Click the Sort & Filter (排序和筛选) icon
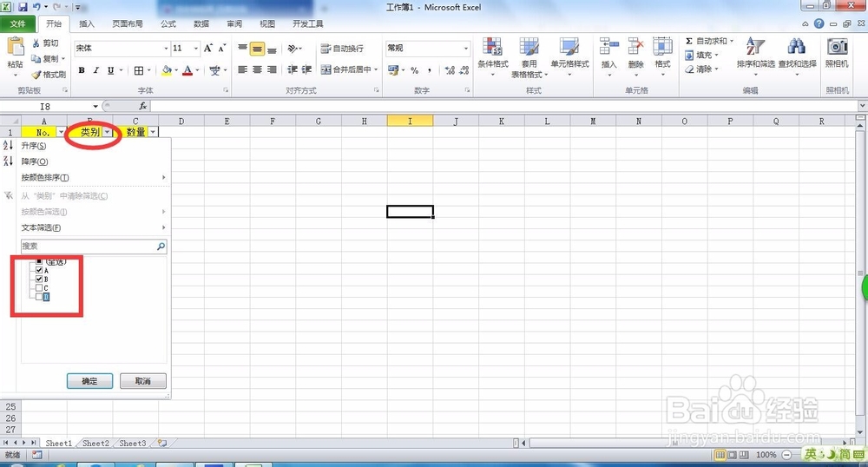Screen dimensions: 868x467 [755, 47]
